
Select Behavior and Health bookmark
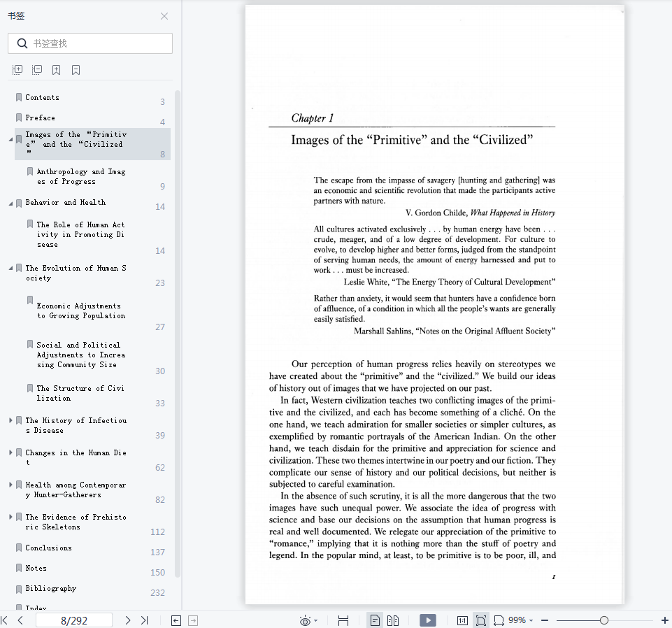click(x=65, y=202)
